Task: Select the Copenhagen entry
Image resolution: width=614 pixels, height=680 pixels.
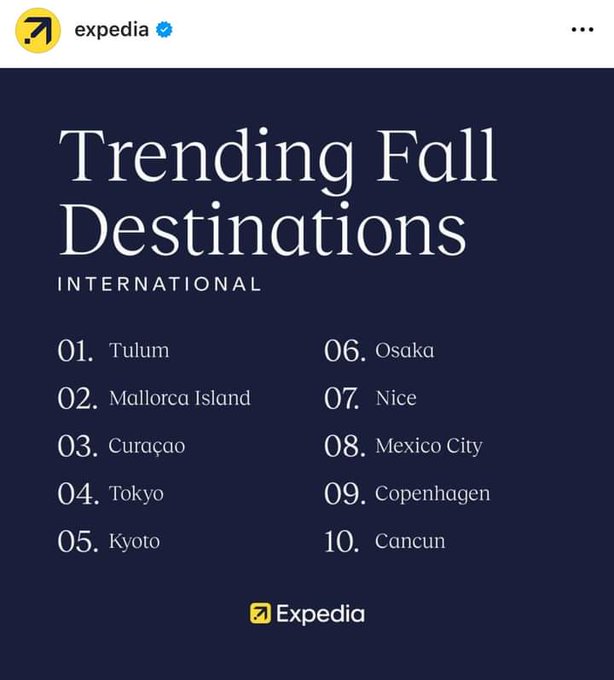Action: pyautogui.click(x=432, y=494)
